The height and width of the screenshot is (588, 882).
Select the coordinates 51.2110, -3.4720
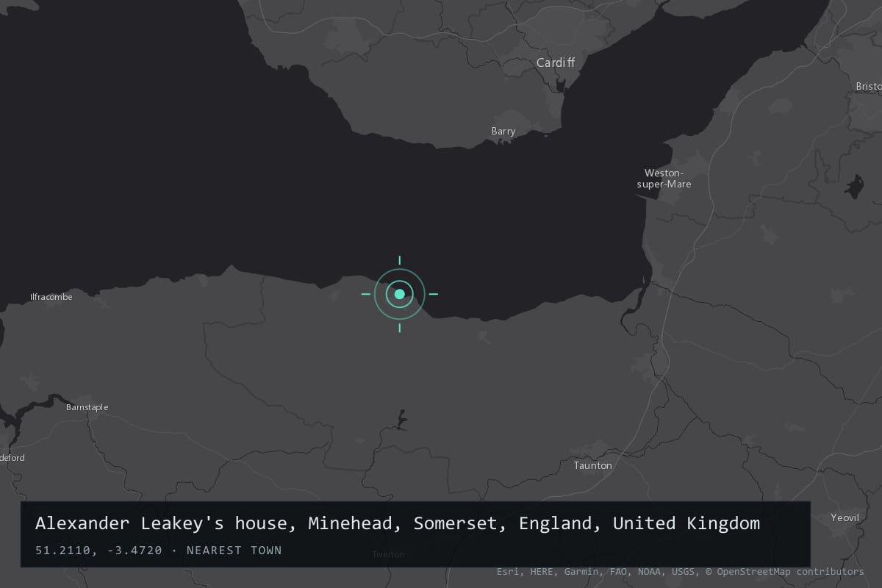(x=98, y=550)
